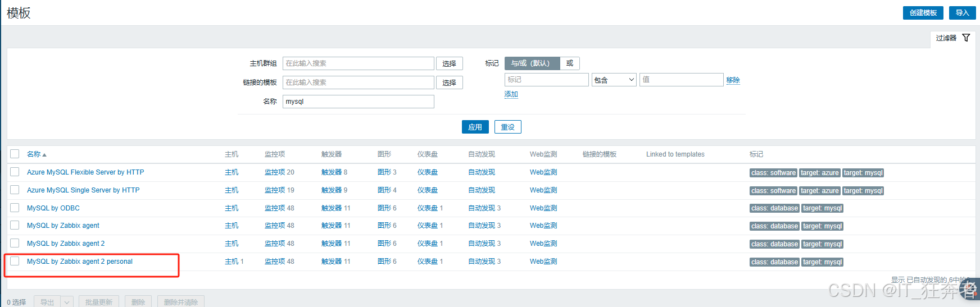Click 选择 next to 主机群组 field

click(x=449, y=63)
